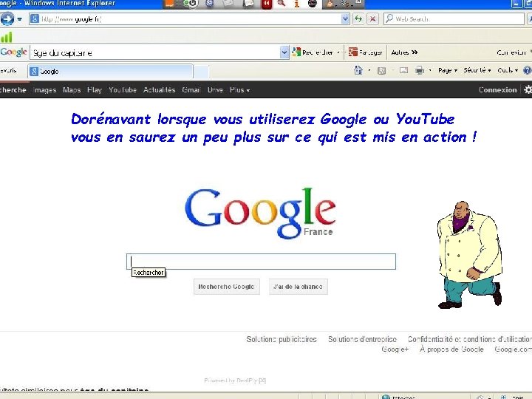Refresh the page with green arrows icon
The width and height of the screenshot is (532, 399).
[358, 19]
